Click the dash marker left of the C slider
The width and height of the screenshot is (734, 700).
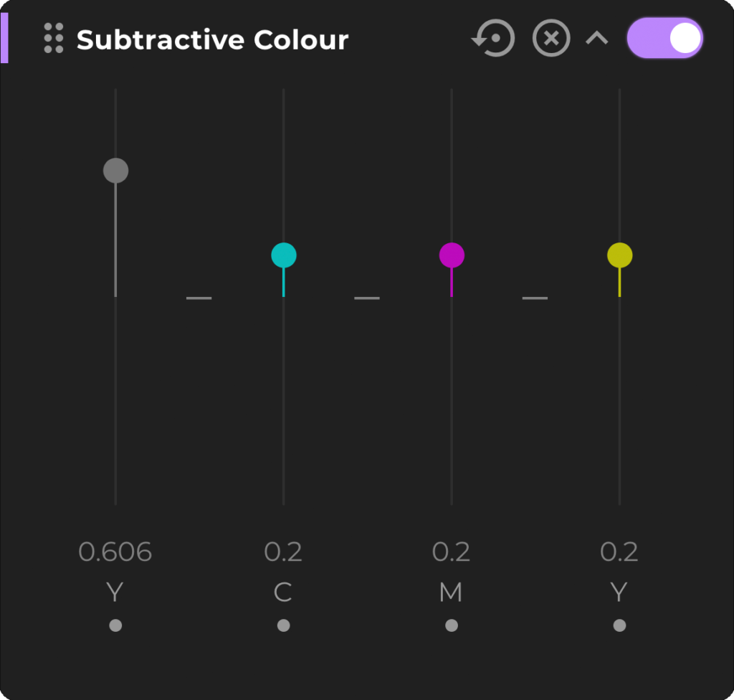[199, 297]
